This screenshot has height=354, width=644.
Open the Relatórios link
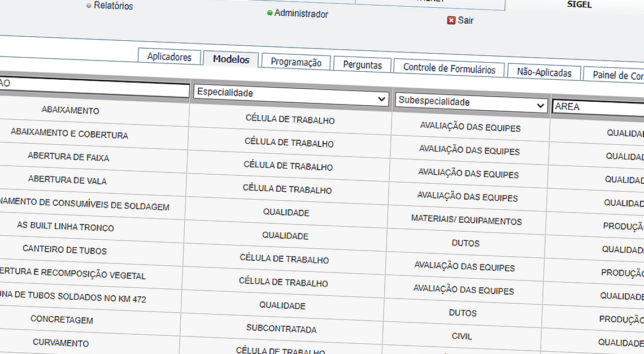point(112,6)
